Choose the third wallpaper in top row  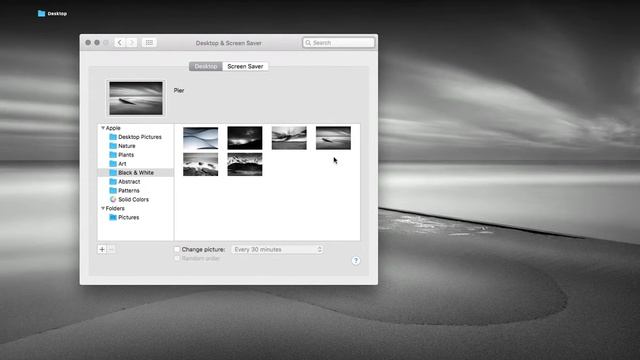(289, 138)
